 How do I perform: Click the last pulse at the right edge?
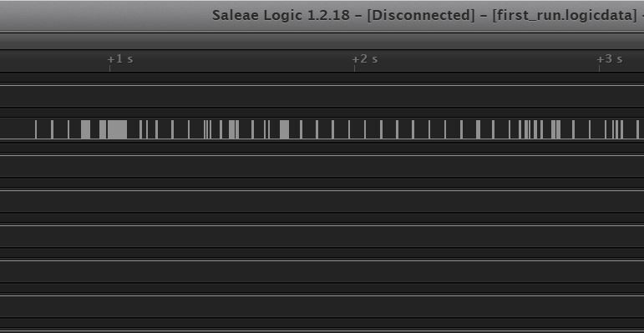(x=637, y=129)
